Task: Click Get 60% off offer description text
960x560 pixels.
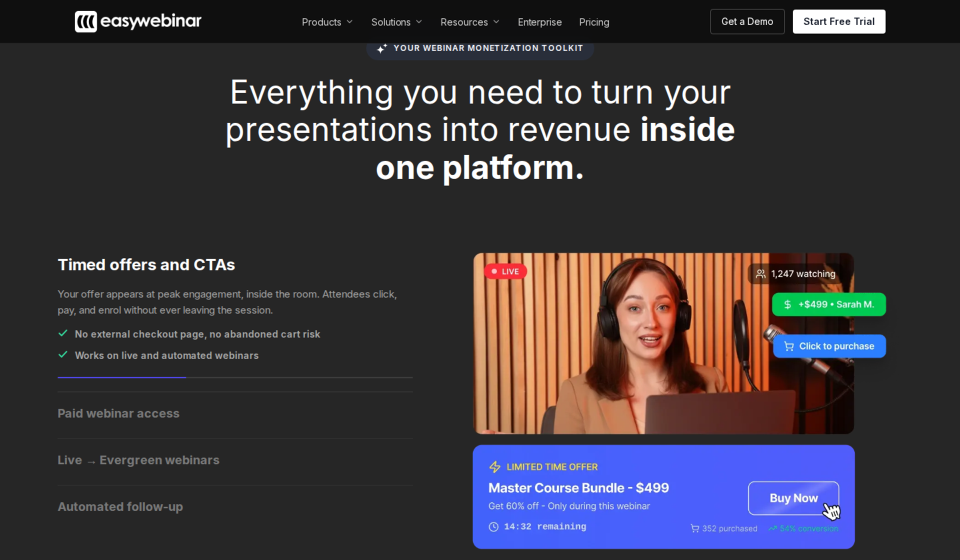Action: coord(569,506)
